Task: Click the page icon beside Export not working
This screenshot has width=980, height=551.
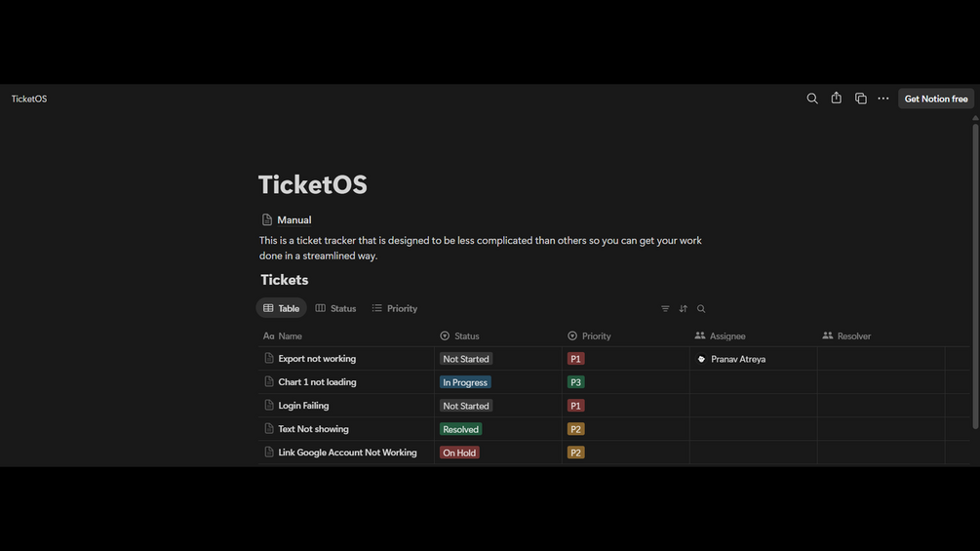Action: (269, 359)
